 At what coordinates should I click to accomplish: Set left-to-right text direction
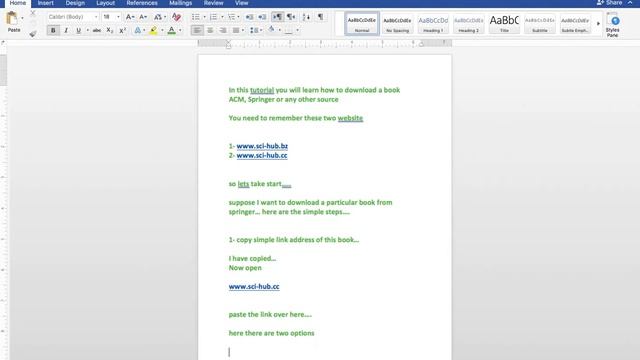(278, 17)
